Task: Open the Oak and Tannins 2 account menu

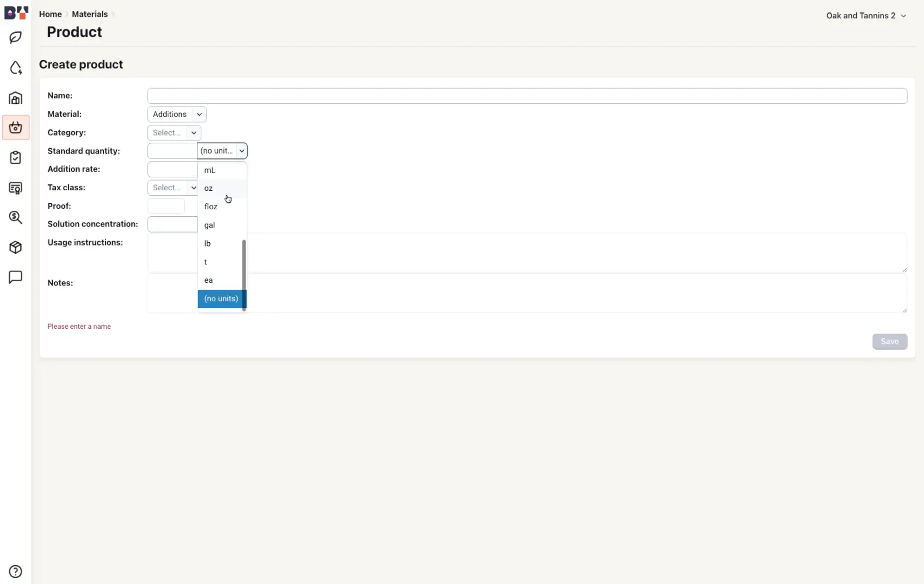Action: 866,16
